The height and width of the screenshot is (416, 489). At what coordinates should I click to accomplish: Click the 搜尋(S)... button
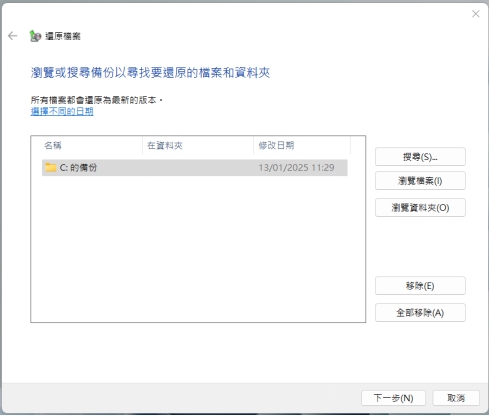tap(420, 157)
